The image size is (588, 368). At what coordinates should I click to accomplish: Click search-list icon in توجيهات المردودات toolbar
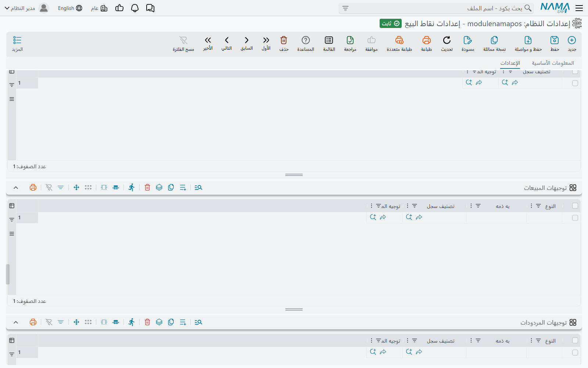tap(198, 322)
